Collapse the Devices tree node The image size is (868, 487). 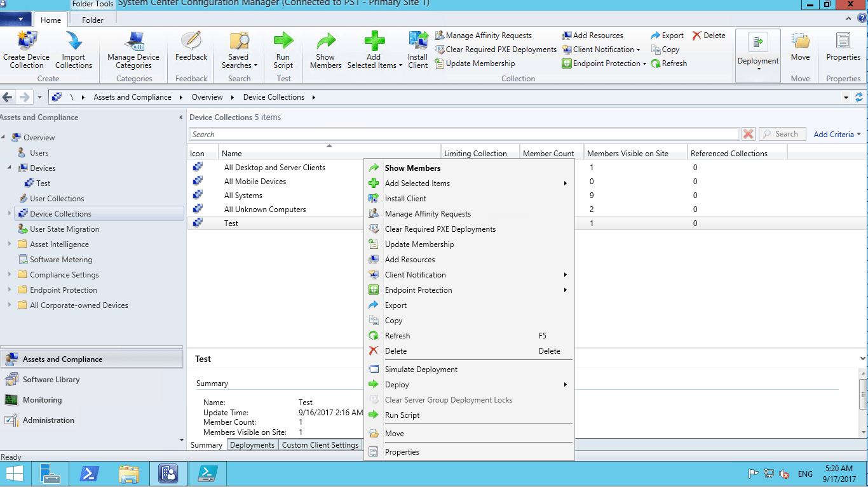tap(10, 168)
